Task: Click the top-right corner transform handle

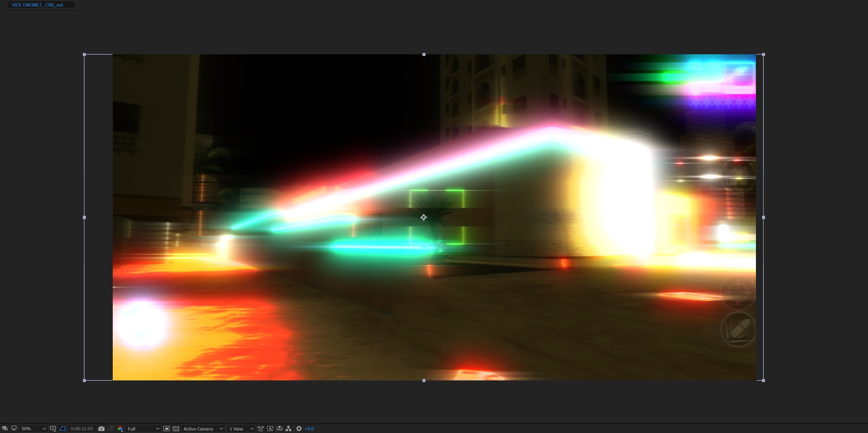Action: tap(763, 54)
